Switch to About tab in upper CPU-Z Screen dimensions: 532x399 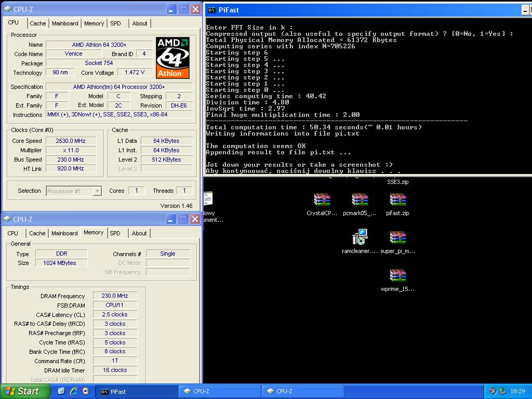tap(140, 23)
